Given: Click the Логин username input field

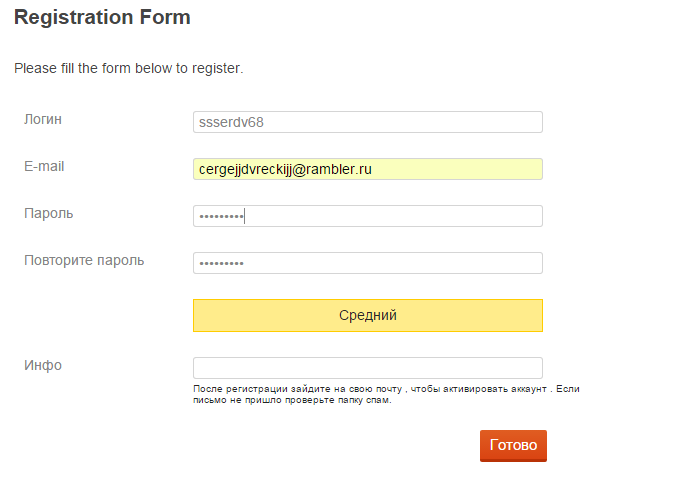Looking at the screenshot, I should point(367,122).
